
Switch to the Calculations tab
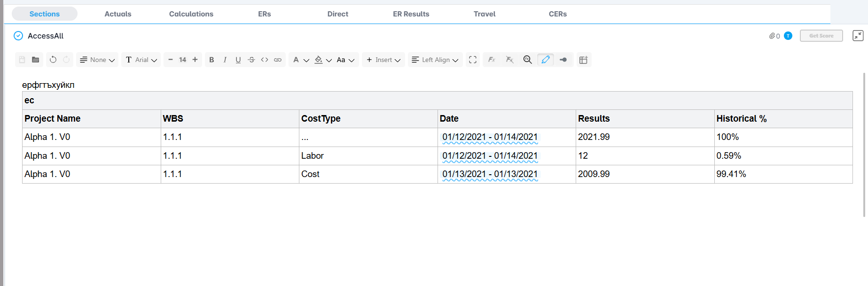191,14
